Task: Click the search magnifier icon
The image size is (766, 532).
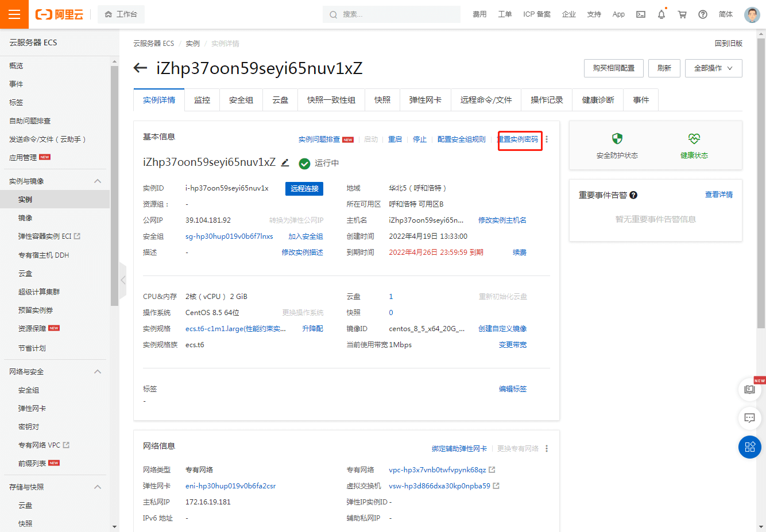Action: (334, 14)
